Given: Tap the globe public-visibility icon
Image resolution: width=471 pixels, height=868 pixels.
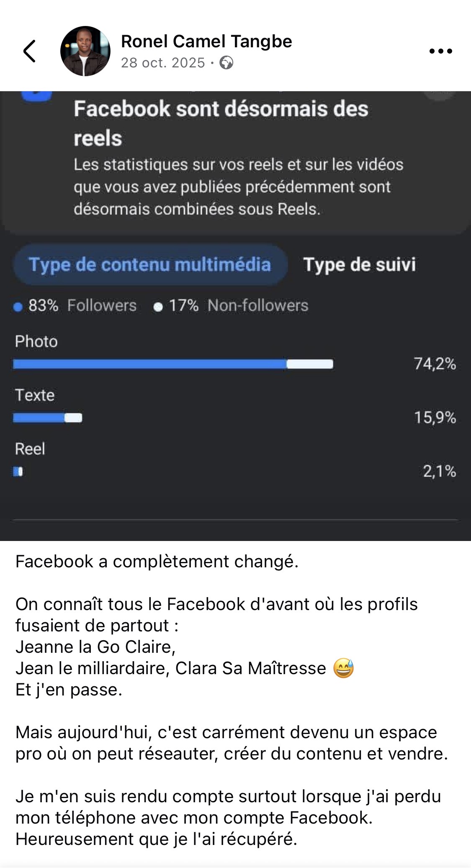Looking at the screenshot, I should [226, 63].
